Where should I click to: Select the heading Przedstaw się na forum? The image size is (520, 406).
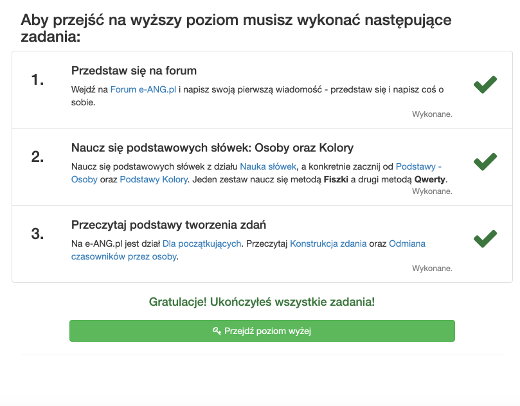coord(134,71)
